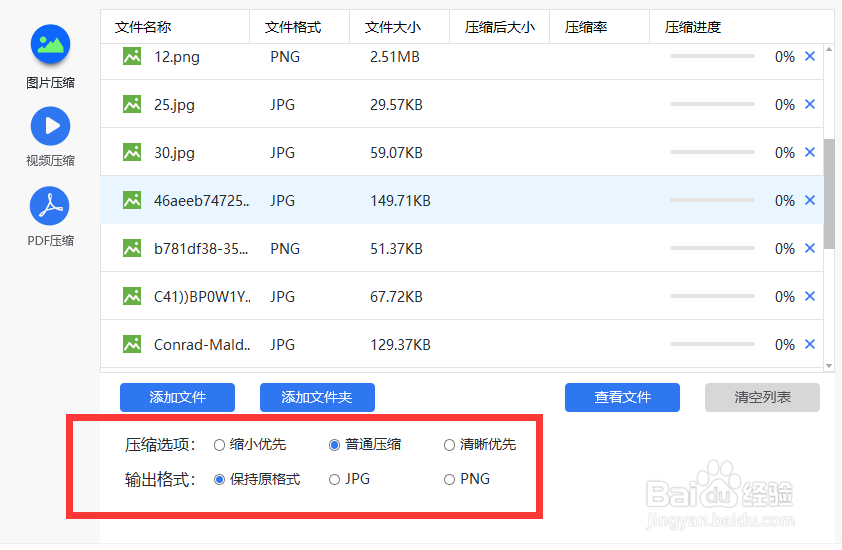Click the PNG format cell of 12.png
This screenshot has width=842, height=550.
point(285,56)
